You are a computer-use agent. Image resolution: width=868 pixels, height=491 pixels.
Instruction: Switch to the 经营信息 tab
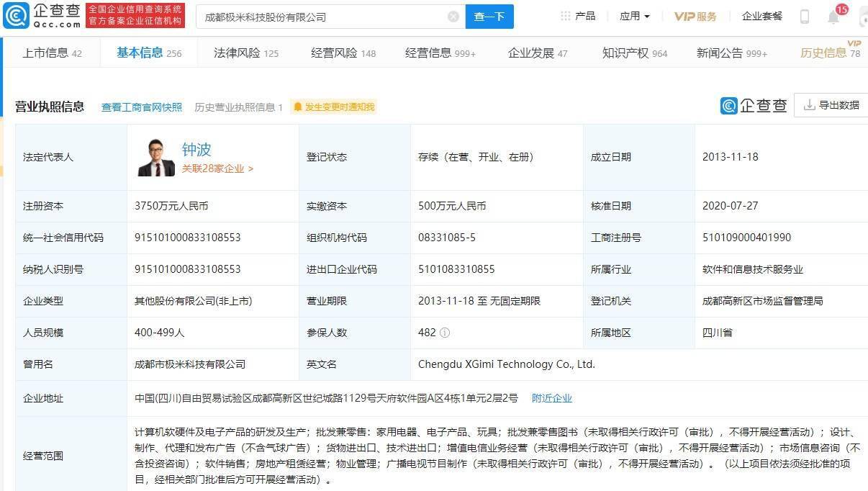440,53
